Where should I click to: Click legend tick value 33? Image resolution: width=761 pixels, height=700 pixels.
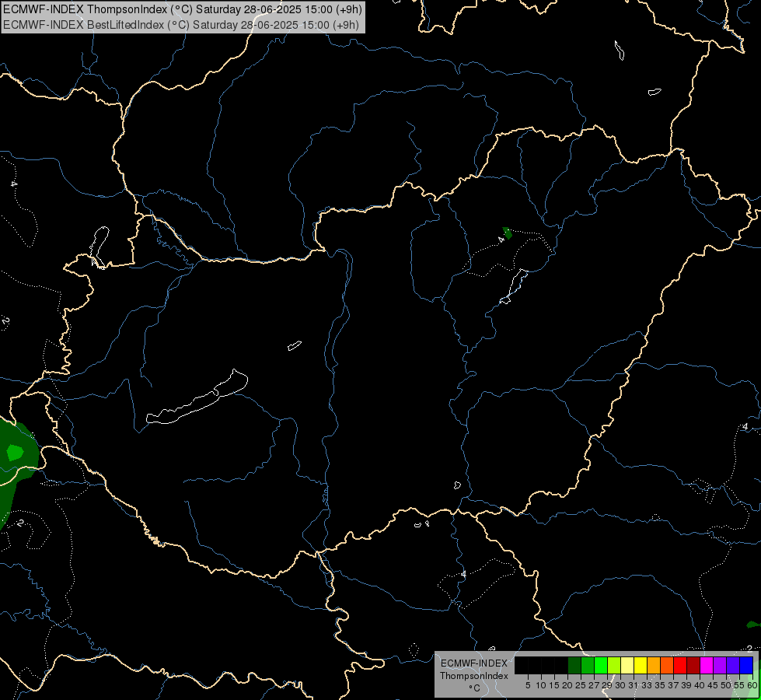click(647, 685)
